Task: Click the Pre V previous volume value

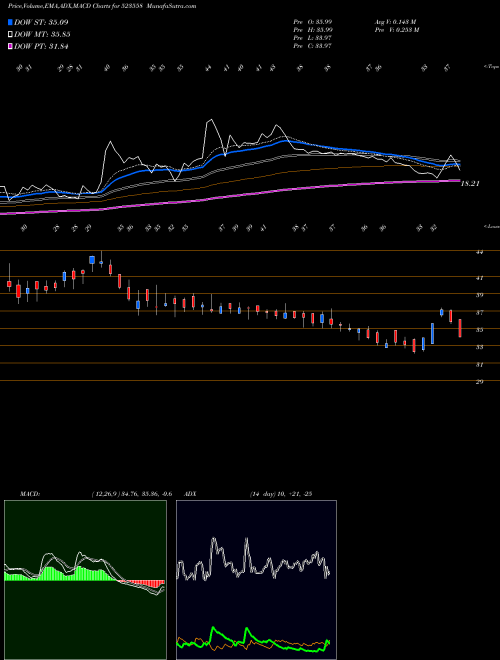Action: point(396,30)
